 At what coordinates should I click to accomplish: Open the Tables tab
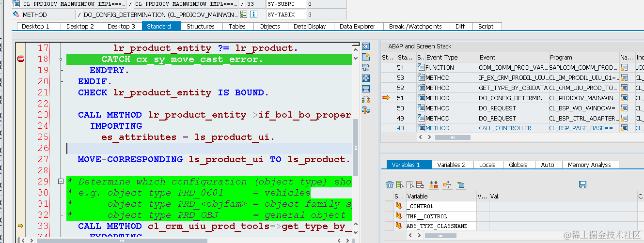pos(237,26)
